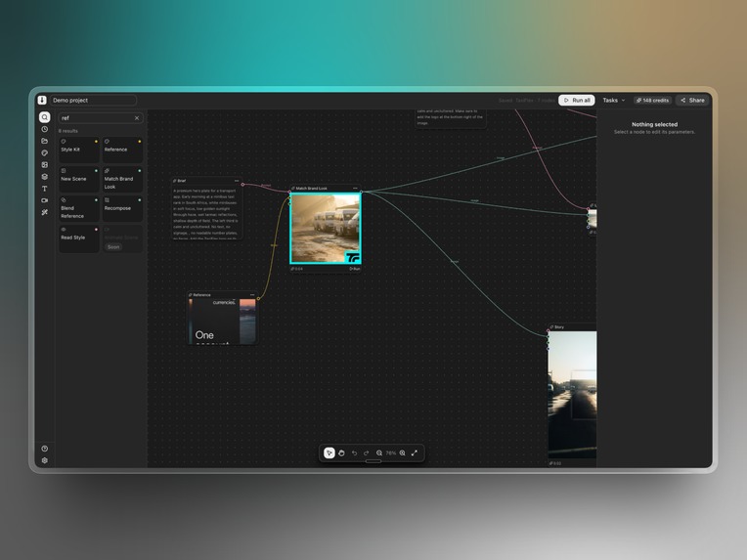The height and width of the screenshot is (560, 747).
Task: Open the Tasks dropdown
Action: click(614, 100)
